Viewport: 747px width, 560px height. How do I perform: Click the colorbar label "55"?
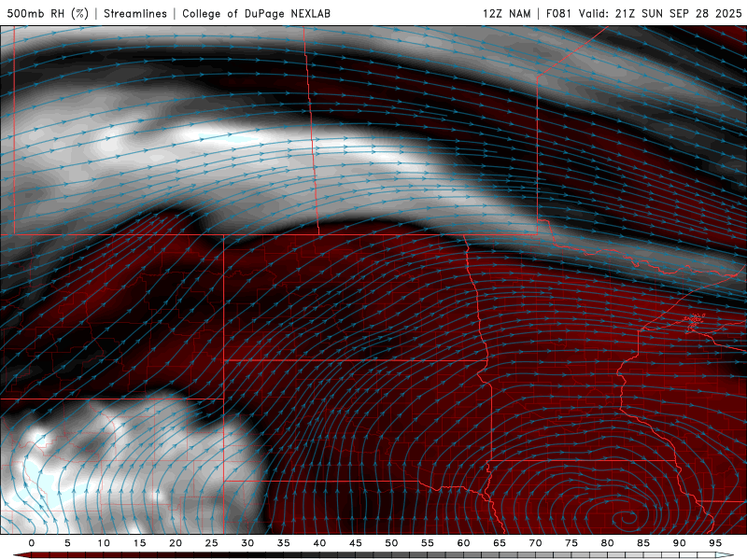[x=428, y=543]
